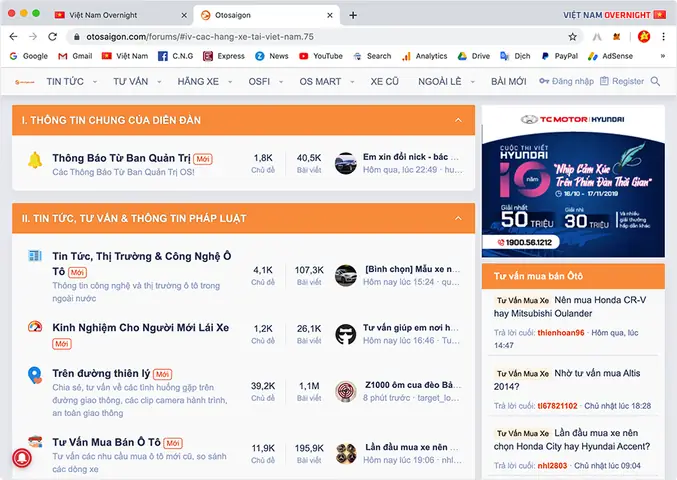677x480 pixels.
Task: Click the Tư vấn mua bán Ôtô sidebar header
Action: coord(573,276)
